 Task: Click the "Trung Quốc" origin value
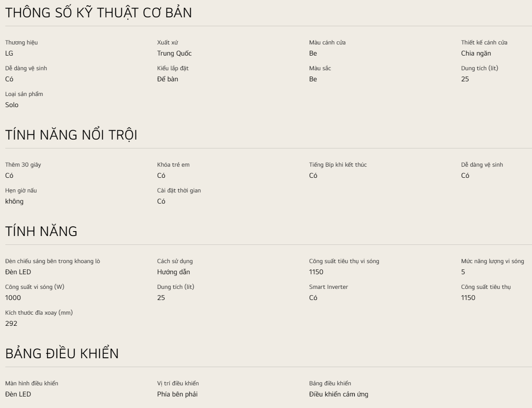(174, 53)
